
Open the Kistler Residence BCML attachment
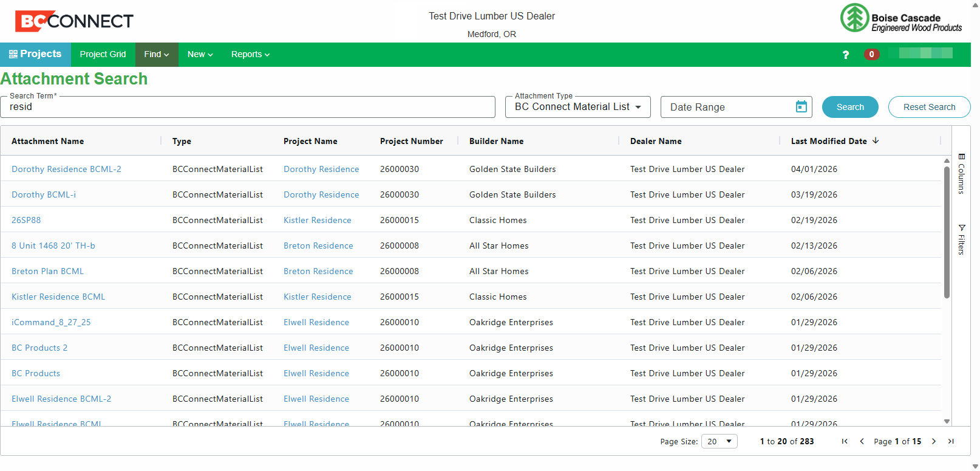tap(58, 297)
